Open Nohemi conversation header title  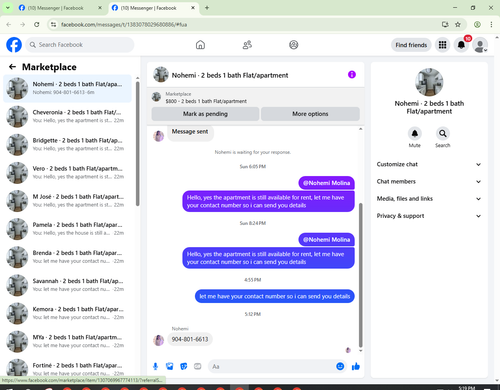230,75
